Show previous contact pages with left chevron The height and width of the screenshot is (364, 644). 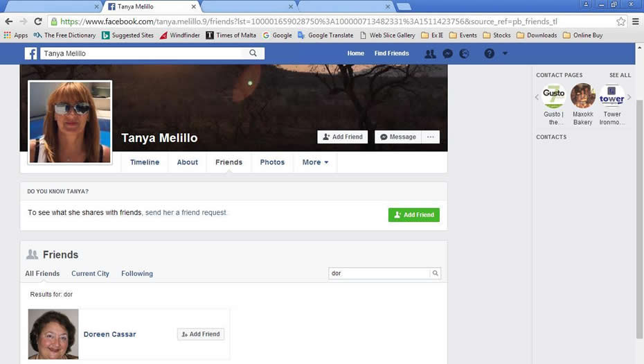[537, 98]
